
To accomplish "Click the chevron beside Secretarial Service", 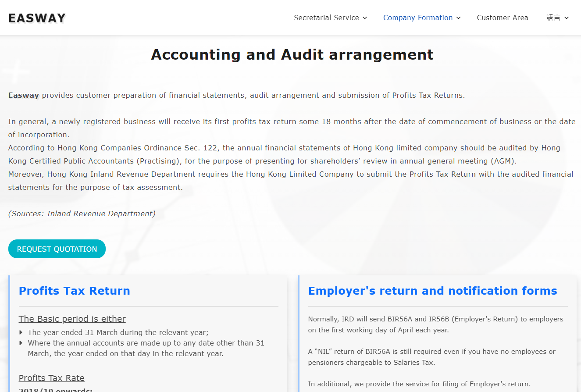I will [365, 18].
